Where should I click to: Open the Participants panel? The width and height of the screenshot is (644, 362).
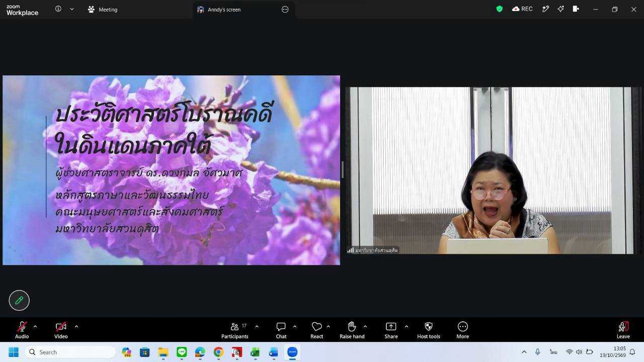pos(235,330)
